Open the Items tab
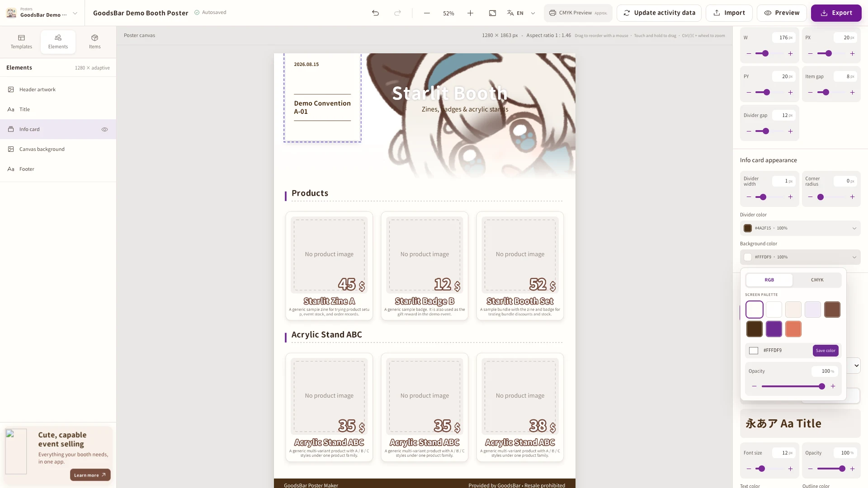This screenshot has height=488, width=868. point(94,42)
